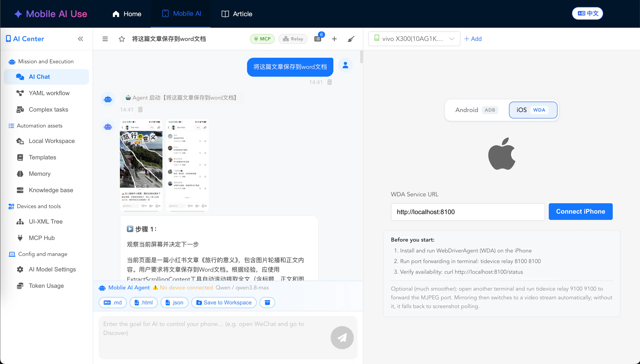Toggle the MCP switch in chat header

click(262, 39)
